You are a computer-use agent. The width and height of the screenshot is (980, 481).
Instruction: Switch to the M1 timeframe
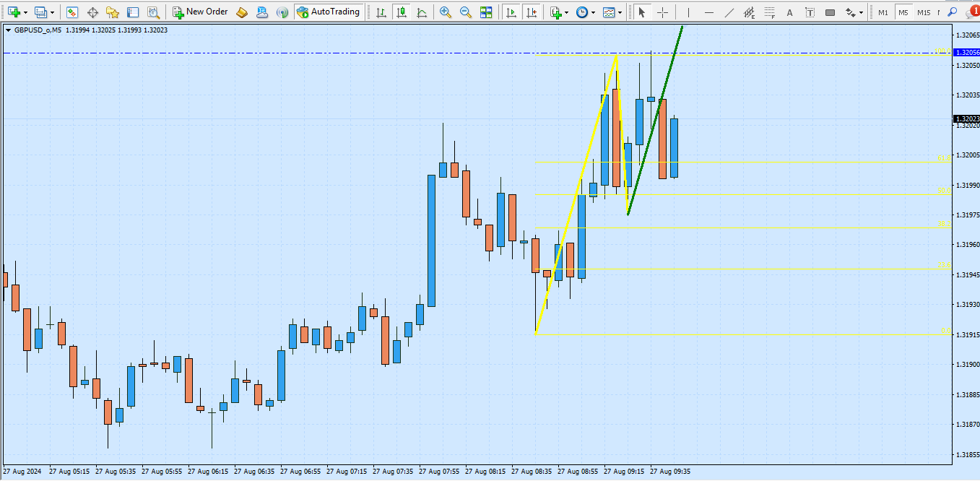[x=883, y=12]
